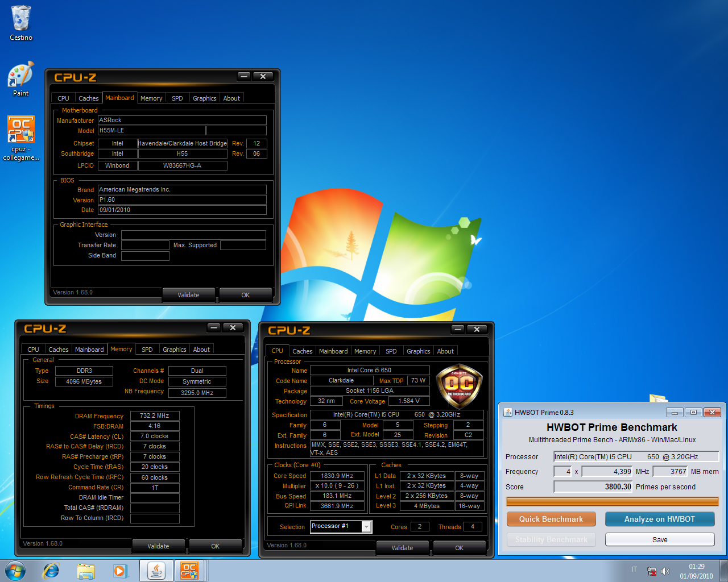The height and width of the screenshot is (582, 728).
Task: Open Graphics tab in CPU tab CPU-Z window
Action: [x=419, y=351]
